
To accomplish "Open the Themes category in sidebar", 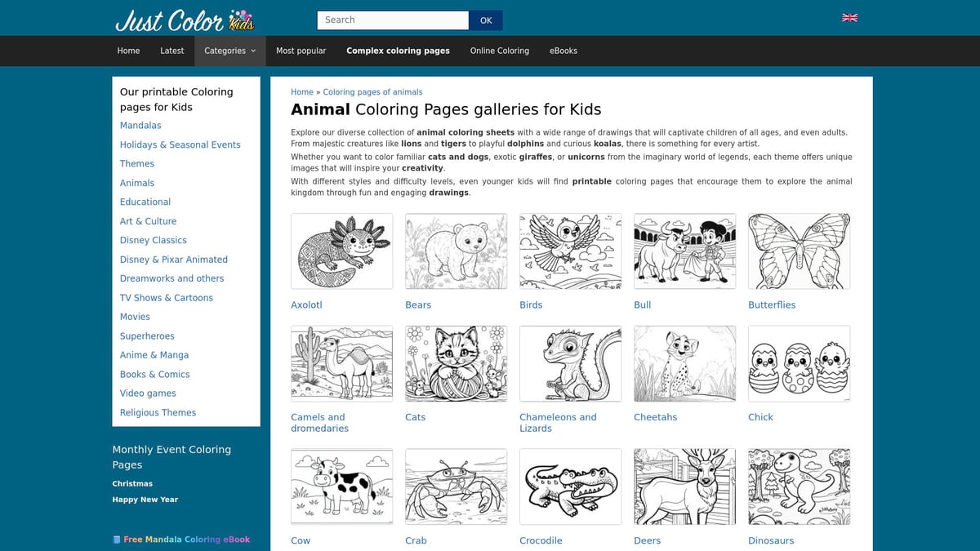I will 137,163.
